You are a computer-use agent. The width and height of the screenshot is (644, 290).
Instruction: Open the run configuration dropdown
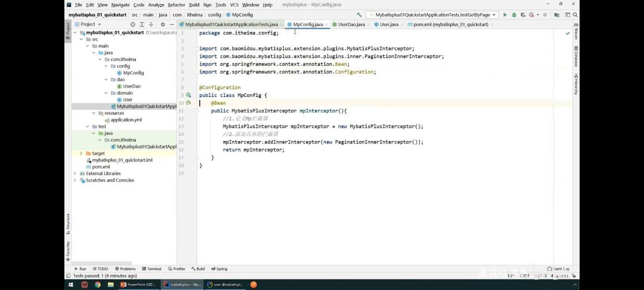coord(432,15)
